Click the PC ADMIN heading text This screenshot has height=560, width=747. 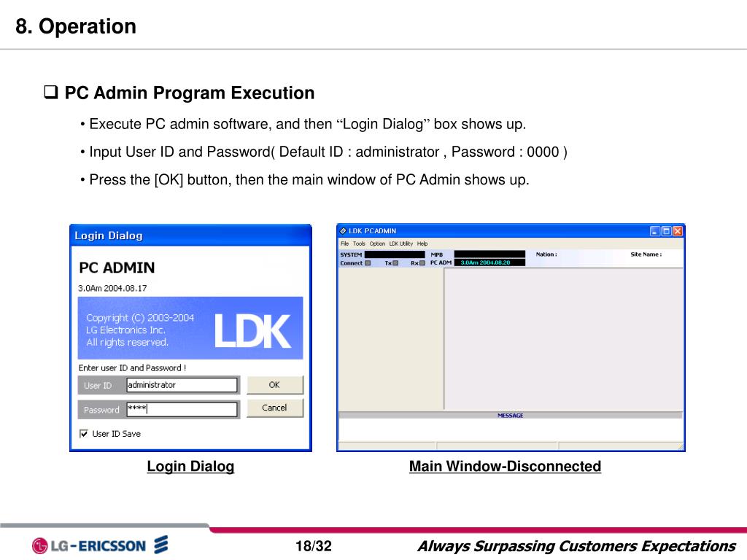(117, 268)
